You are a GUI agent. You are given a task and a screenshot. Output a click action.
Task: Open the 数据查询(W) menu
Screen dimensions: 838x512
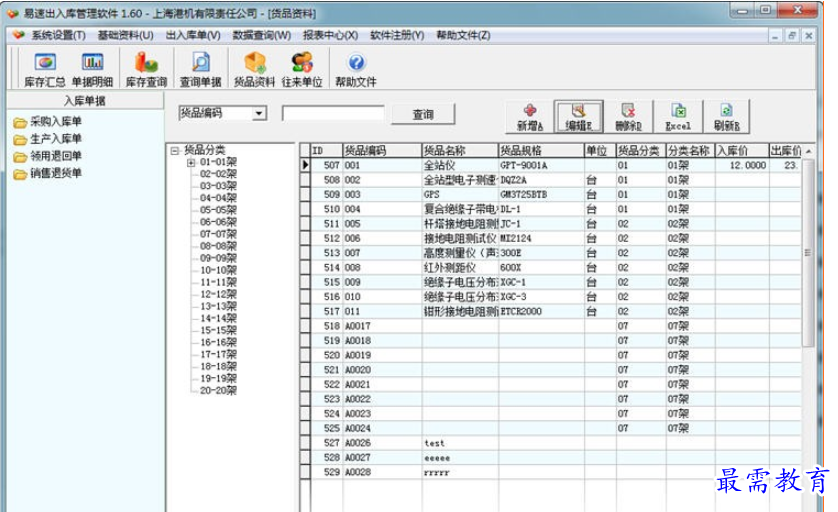[x=261, y=35]
